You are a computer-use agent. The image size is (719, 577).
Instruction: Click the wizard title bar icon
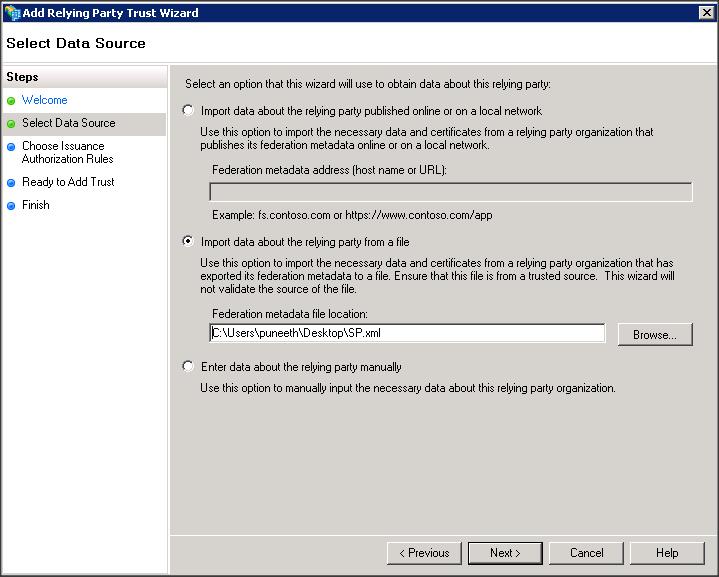pos(11,13)
